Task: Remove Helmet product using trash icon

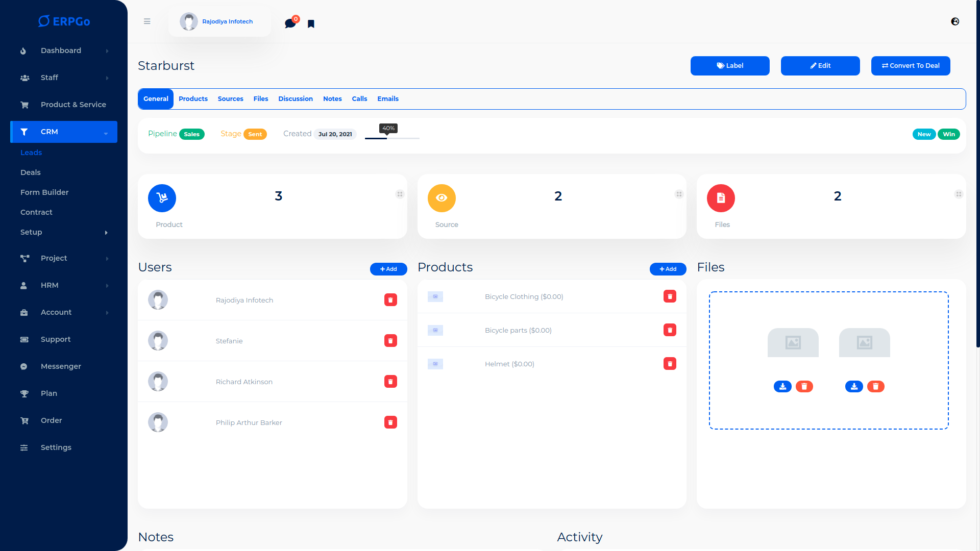Action: 670,364
